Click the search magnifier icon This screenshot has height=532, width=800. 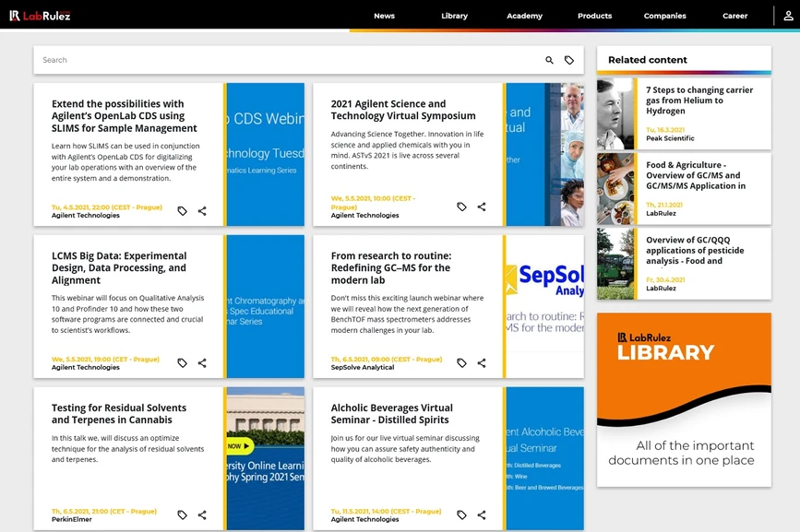click(x=550, y=60)
